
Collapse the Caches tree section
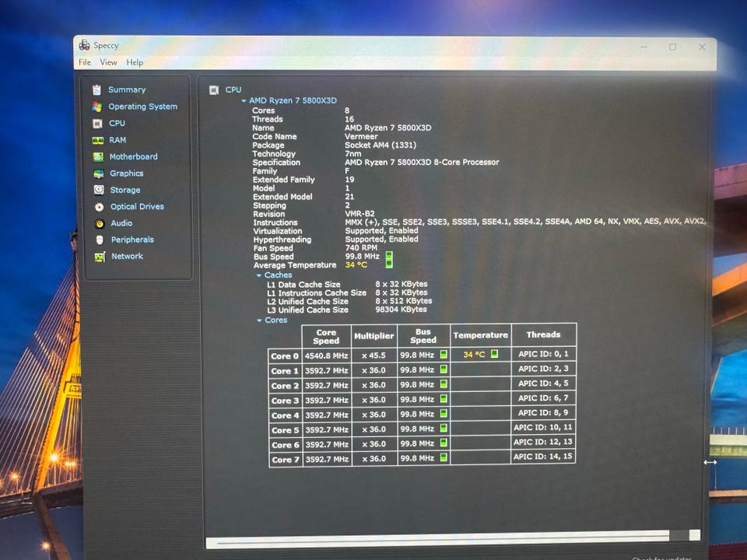click(259, 275)
